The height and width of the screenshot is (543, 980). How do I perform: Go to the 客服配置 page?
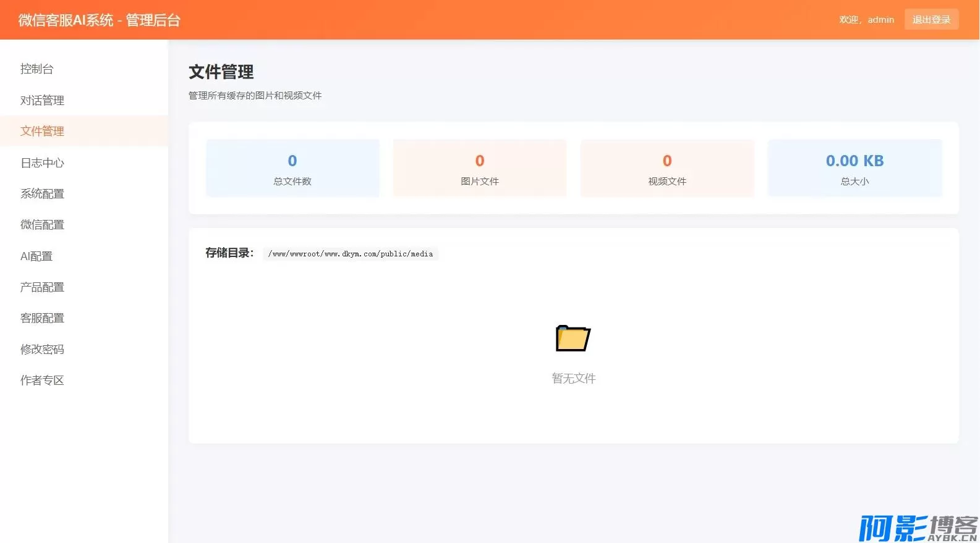(42, 318)
